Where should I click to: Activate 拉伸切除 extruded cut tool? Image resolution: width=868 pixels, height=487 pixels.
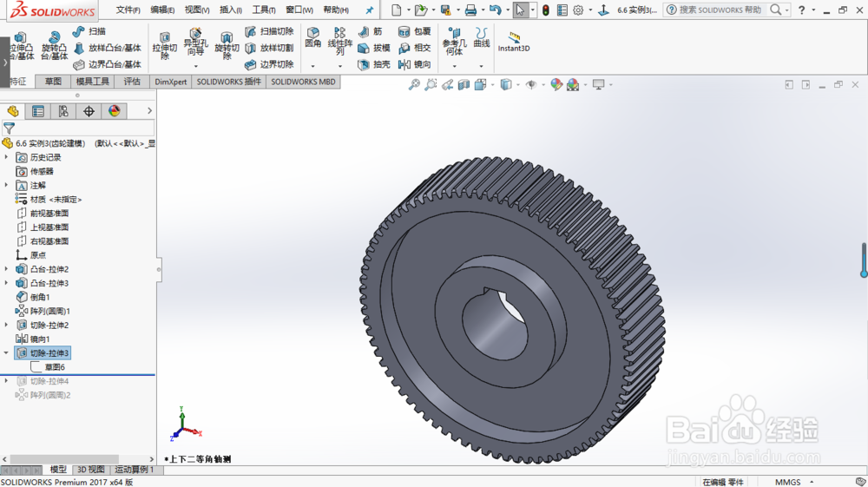tap(165, 45)
